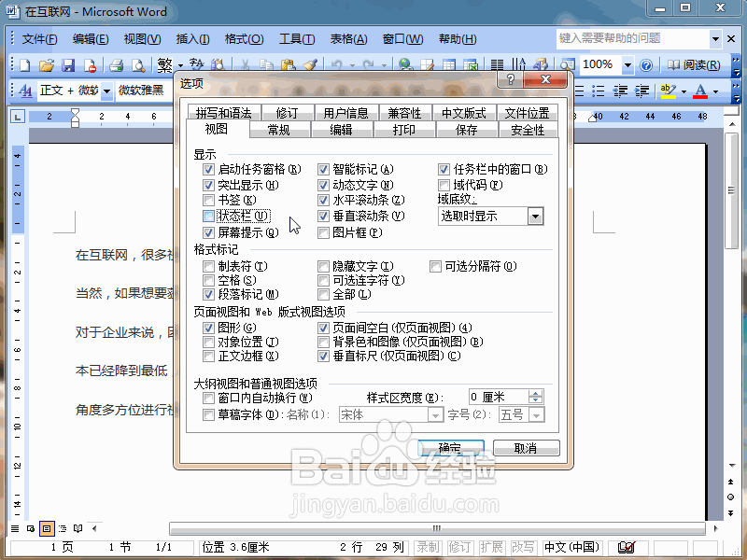Click the New blank document icon

point(24,65)
